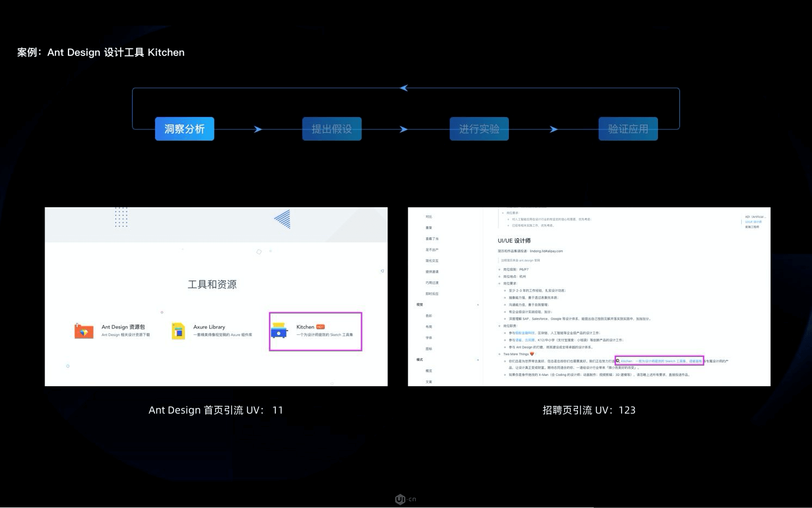
Task: Open the 文案 sidebar menu item
Action: [x=429, y=382]
